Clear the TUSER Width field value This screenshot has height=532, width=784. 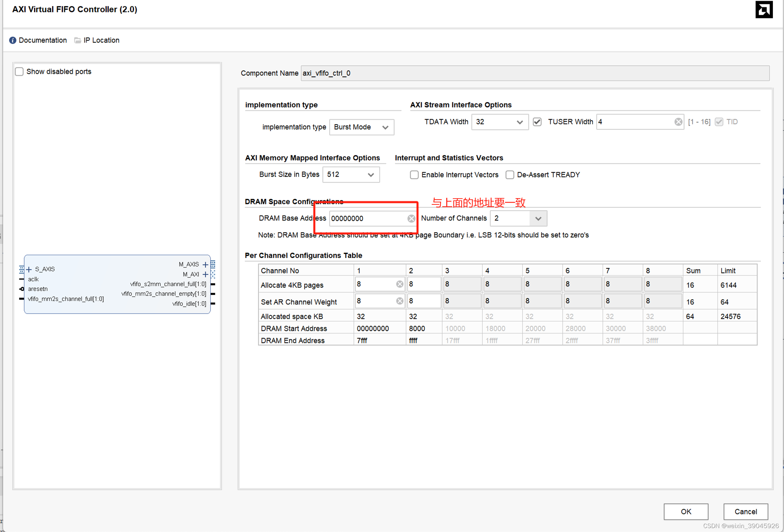(x=678, y=122)
